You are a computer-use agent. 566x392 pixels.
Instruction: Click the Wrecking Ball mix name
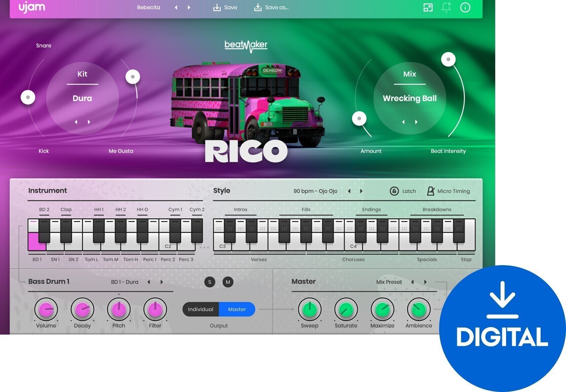[410, 98]
